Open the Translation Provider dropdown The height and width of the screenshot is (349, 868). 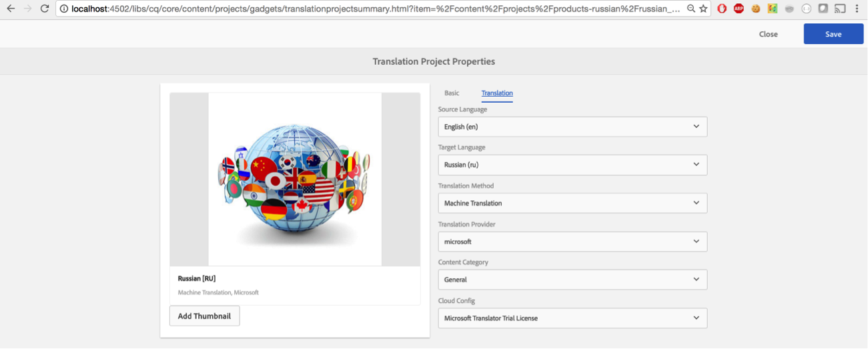[x=572, y=242]
